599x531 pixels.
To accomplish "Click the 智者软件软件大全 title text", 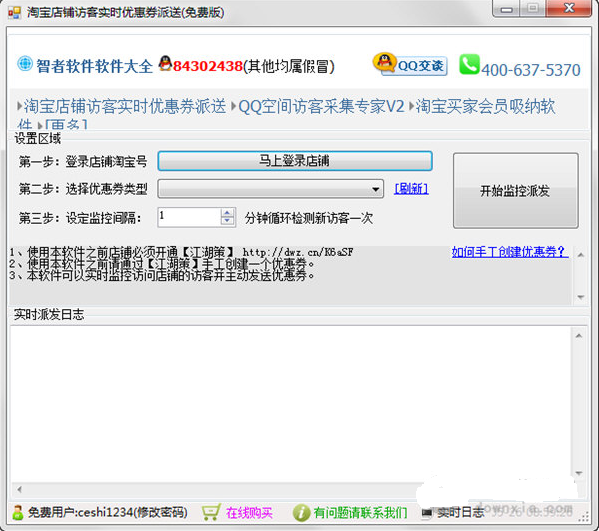I will 94,66.
